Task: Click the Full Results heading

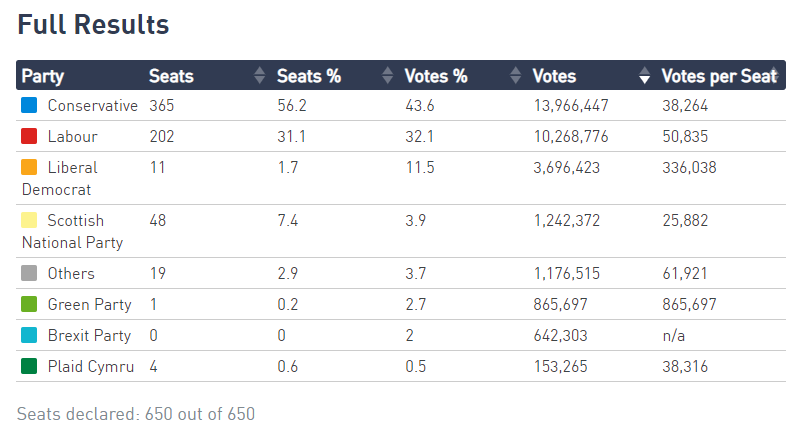Action: [x=93, y=24]
